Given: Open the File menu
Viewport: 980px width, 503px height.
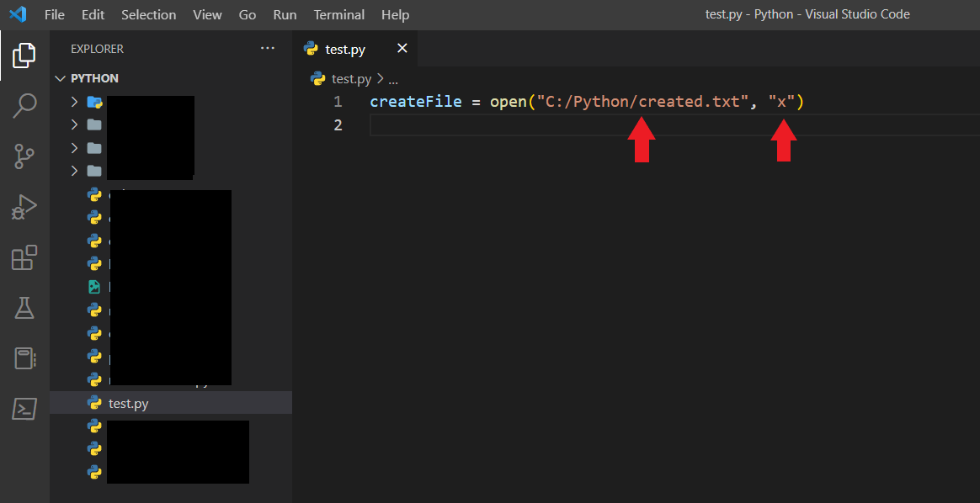Looking at the screenshot, I should (x=54, y=15).
